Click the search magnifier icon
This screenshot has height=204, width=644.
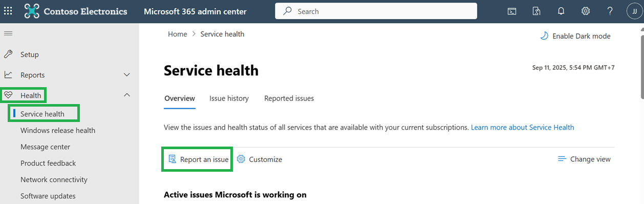(288, 11)
